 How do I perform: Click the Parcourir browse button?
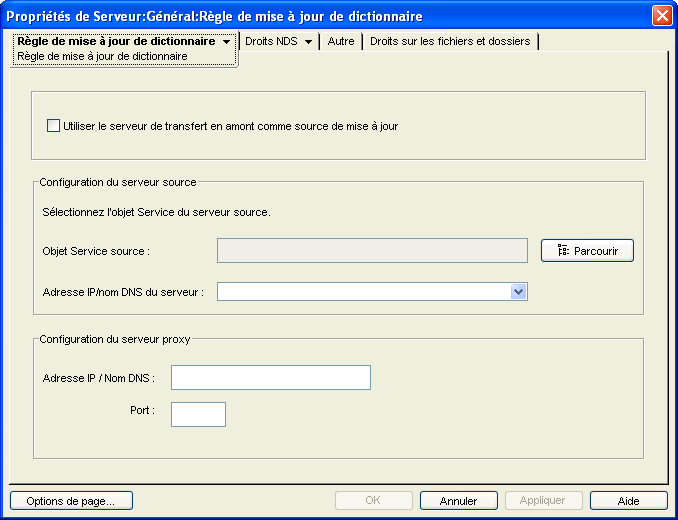click(587, 251)
